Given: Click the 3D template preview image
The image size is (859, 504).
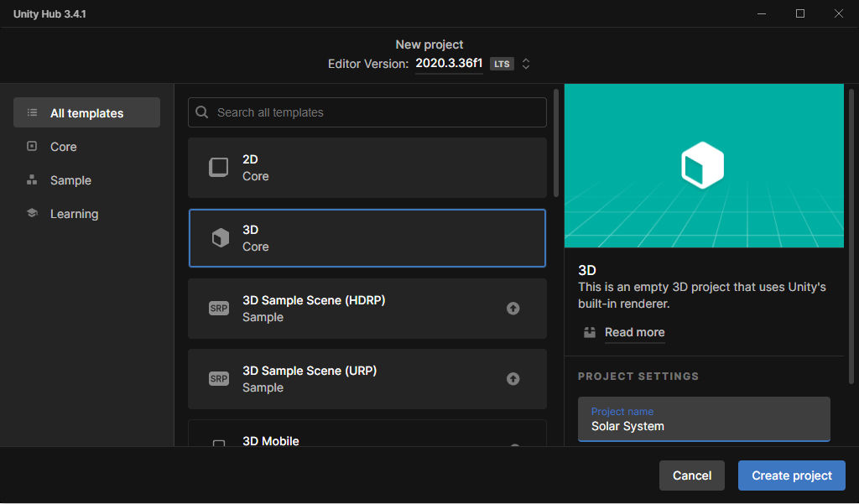Looking at the screenshot, I should (x=704, y=165).
